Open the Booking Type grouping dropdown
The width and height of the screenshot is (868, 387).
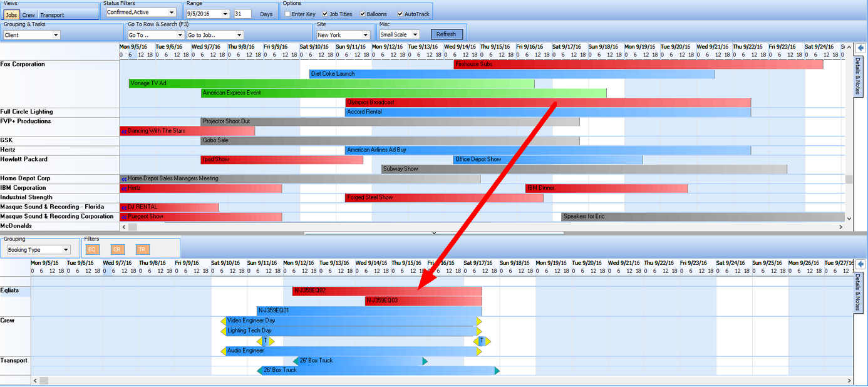point(66,250)
